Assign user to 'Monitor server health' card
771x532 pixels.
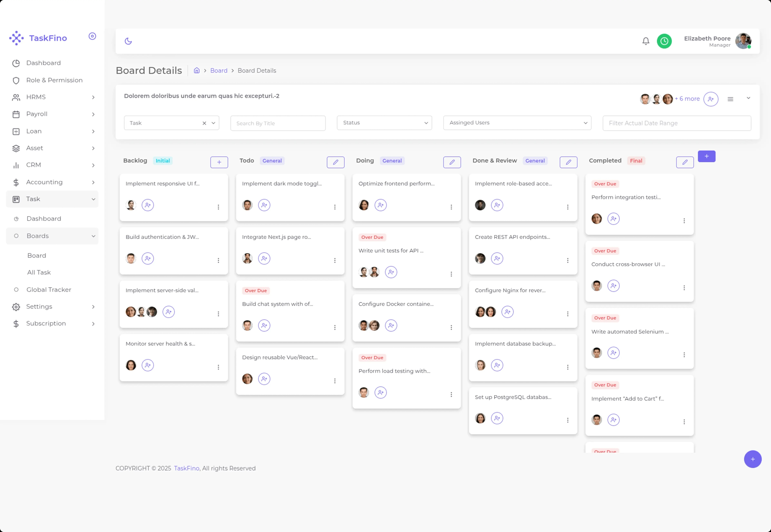point(148,365)
